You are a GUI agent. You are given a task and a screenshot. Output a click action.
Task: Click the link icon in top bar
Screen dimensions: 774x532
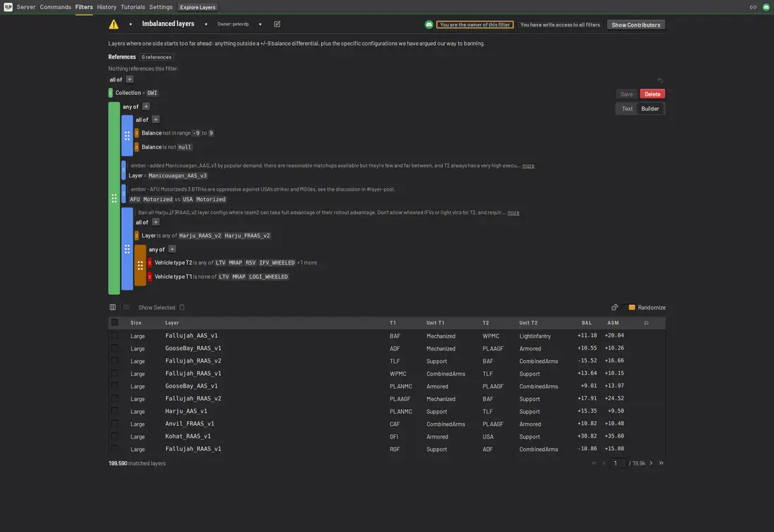[x=753, y=7]
